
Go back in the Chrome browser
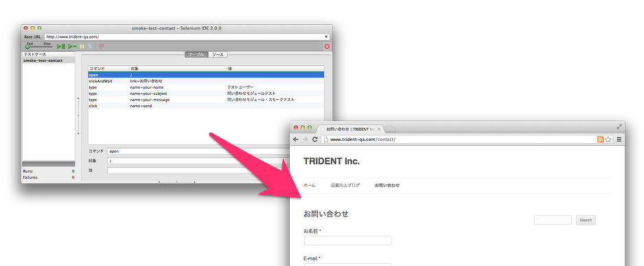click(296, 140)
